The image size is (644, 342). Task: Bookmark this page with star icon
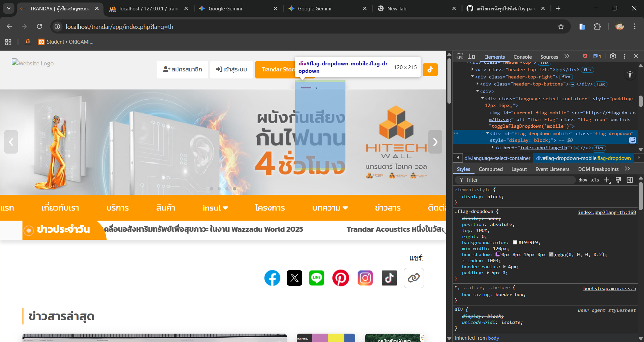[x=561, y=27]
